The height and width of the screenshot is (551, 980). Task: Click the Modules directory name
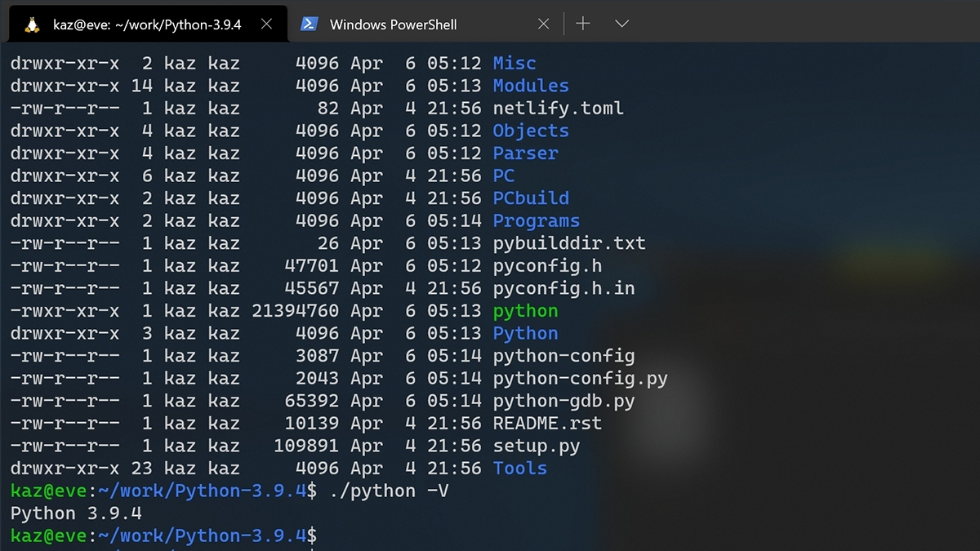pos(531,86)
